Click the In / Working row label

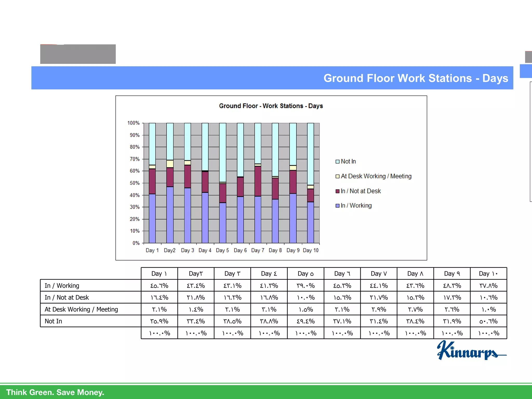click(x=62, y=285)
